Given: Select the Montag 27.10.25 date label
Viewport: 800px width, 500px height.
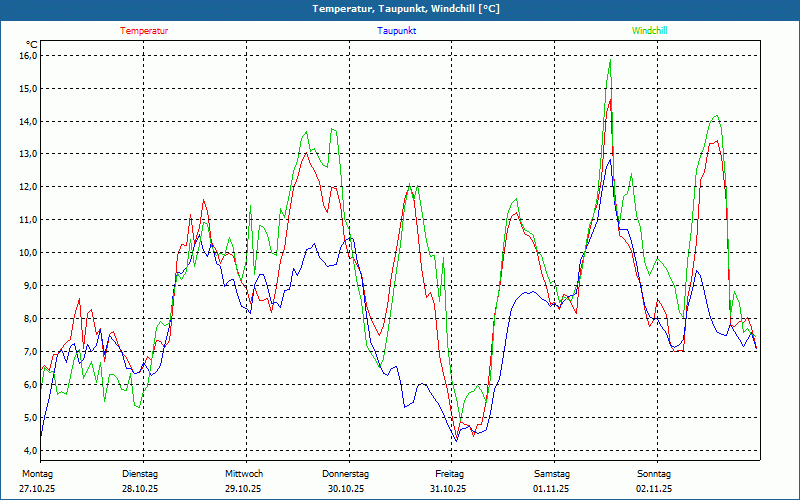Looking at the screenshot, I should tap(36, 481).
